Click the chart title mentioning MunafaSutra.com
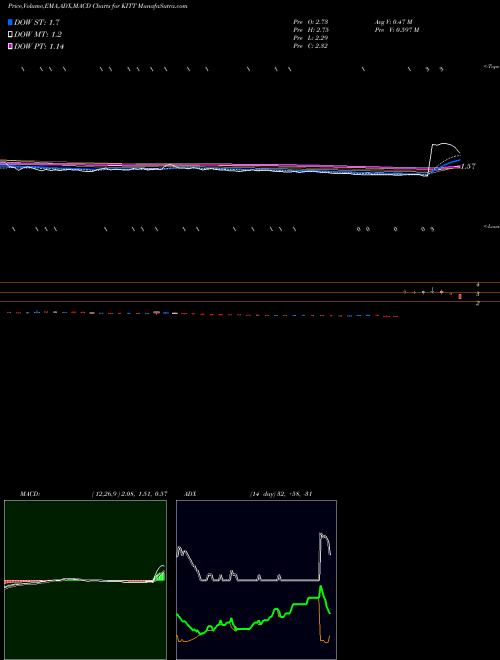 click(x=98, y=6)
